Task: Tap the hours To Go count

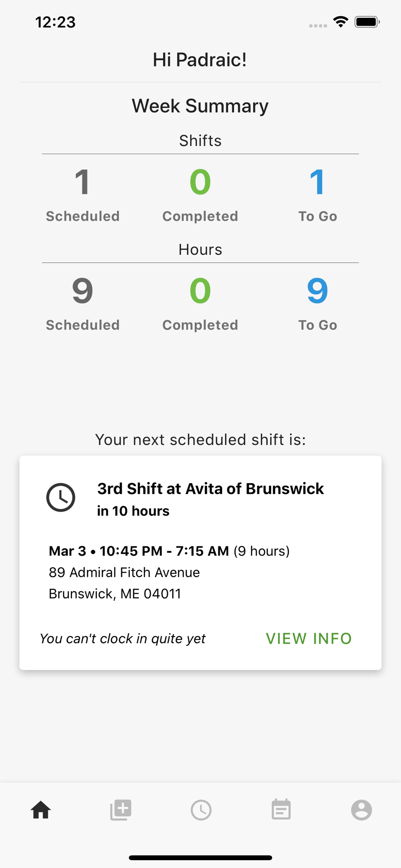Action: [317, 291]
